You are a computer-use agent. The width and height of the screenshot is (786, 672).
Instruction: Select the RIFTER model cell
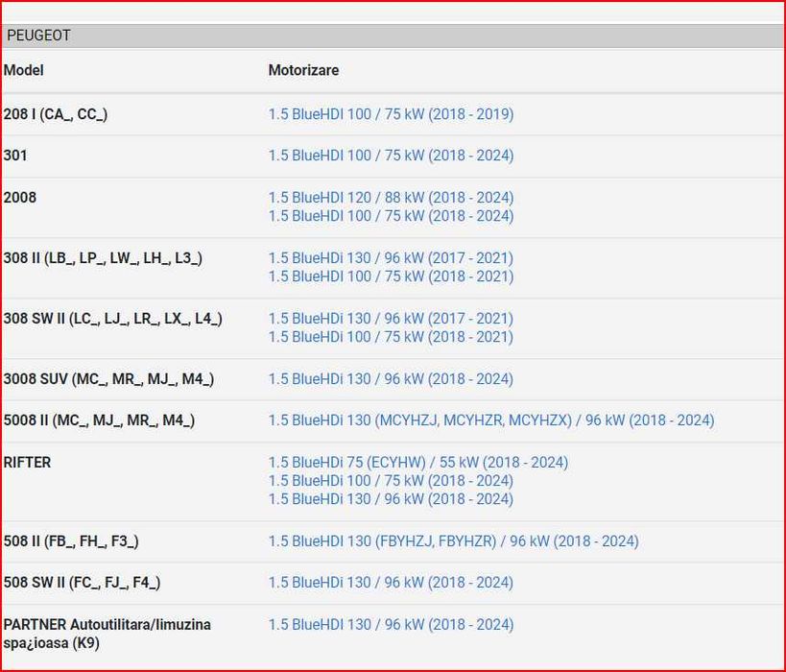click(27, 463)
